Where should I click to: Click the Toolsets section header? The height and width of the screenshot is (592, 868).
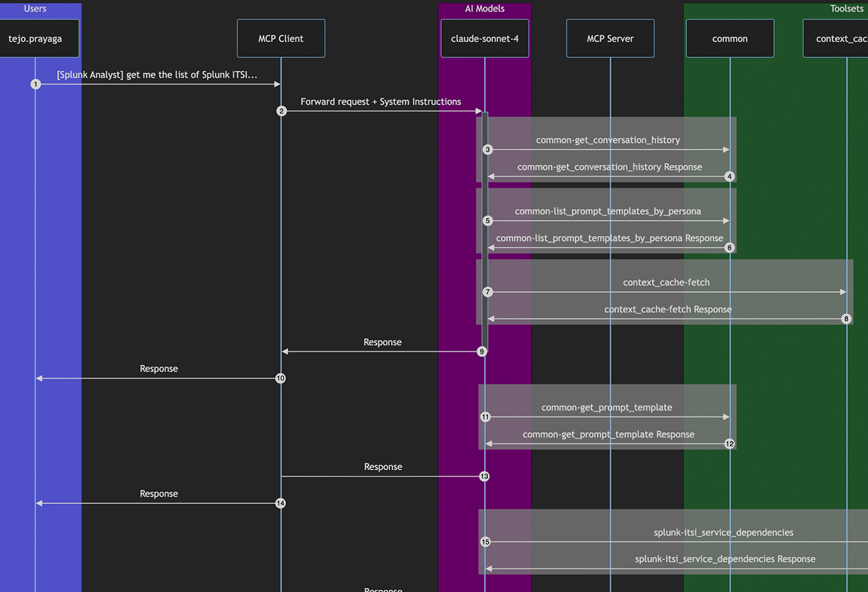coord(846,8)
